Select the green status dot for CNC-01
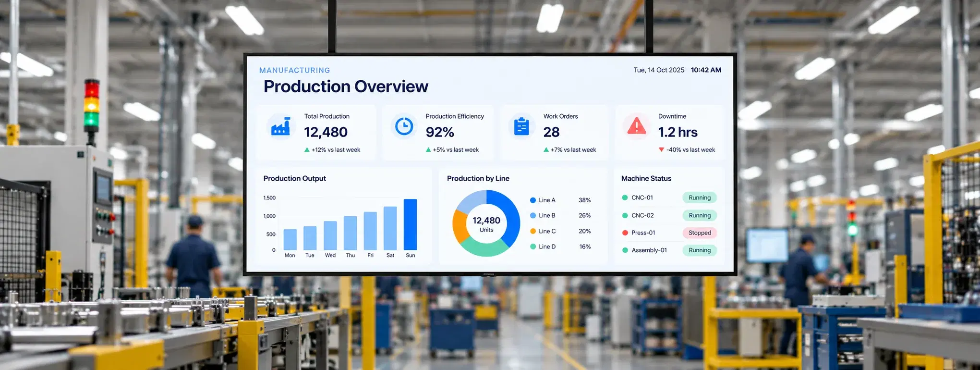 click(x=625, y=197)
